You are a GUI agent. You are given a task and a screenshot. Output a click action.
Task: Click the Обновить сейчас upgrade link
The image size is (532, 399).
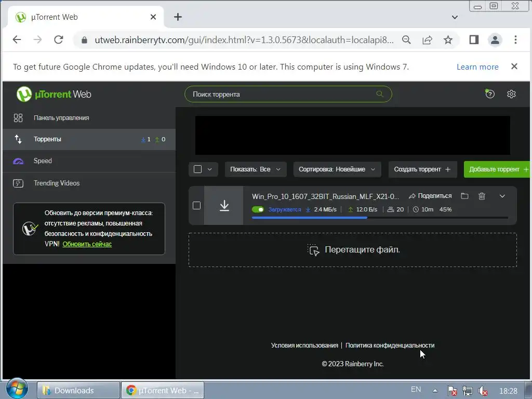(x=87, y=244)
